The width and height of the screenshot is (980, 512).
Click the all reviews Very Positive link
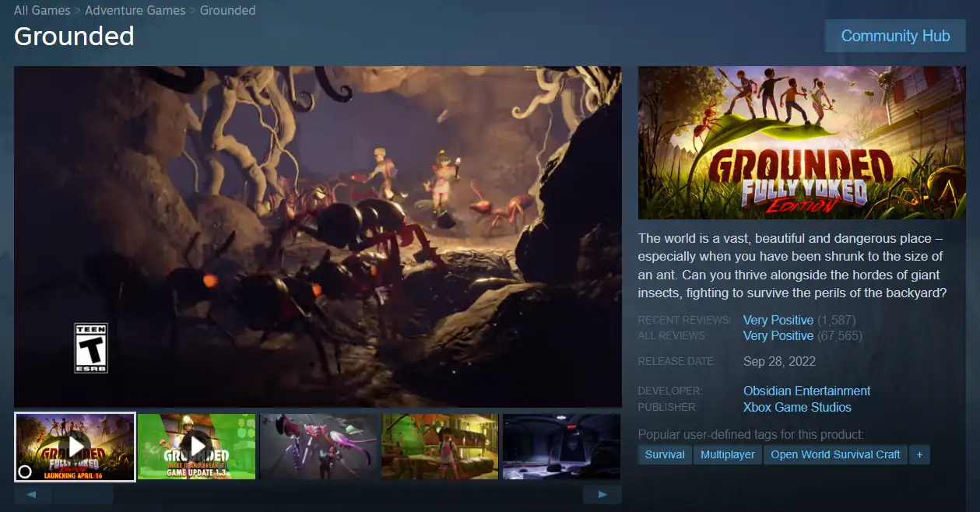(x=778, y=336)
